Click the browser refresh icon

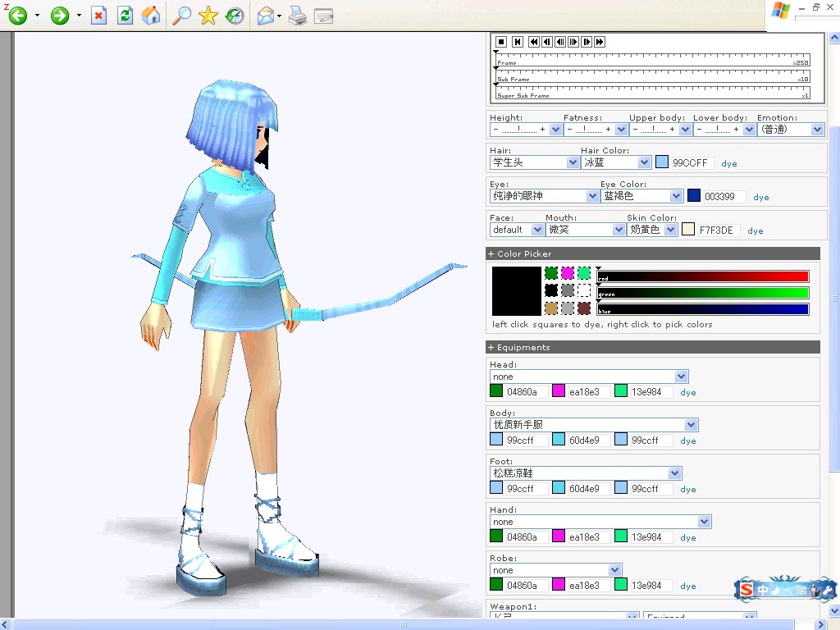[125, 16]
